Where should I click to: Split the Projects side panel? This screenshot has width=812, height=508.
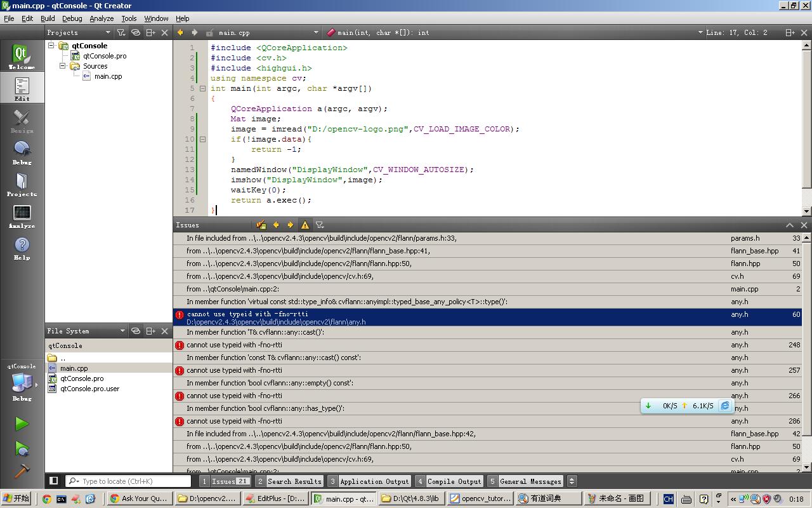(x=150, y=32)
